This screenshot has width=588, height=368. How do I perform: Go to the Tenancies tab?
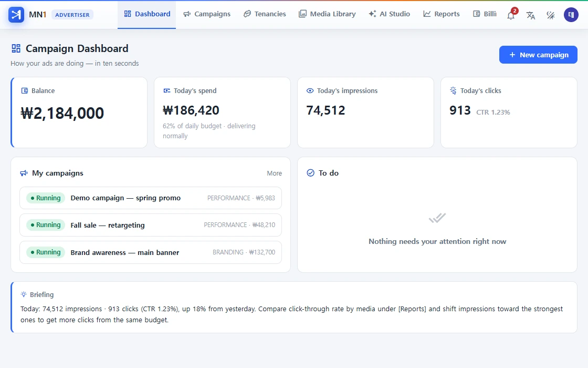point(265,14)
